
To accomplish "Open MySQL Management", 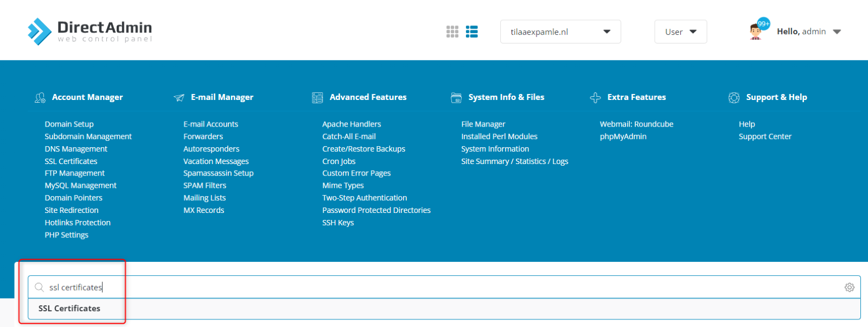I will pyautogui.click(x=80, y=186).
